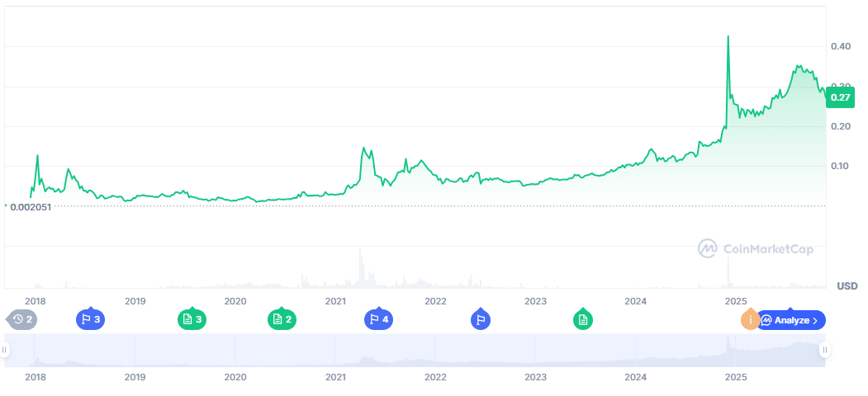Open the green document marker showing 3
The image size is (868, 396).
[x=192, y=320]
